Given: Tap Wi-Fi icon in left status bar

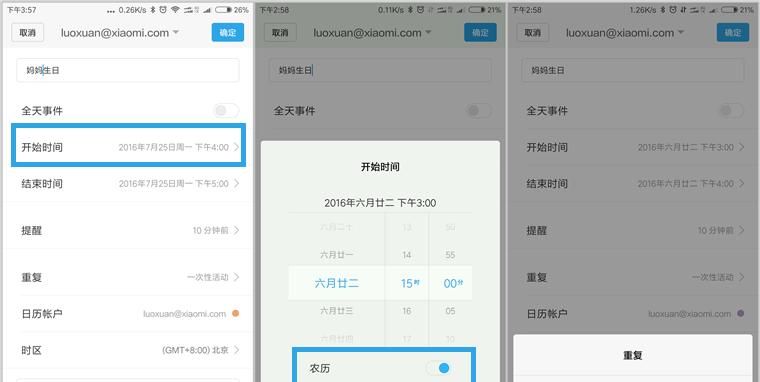Looking at the screenshot, I should coord(175,10).
